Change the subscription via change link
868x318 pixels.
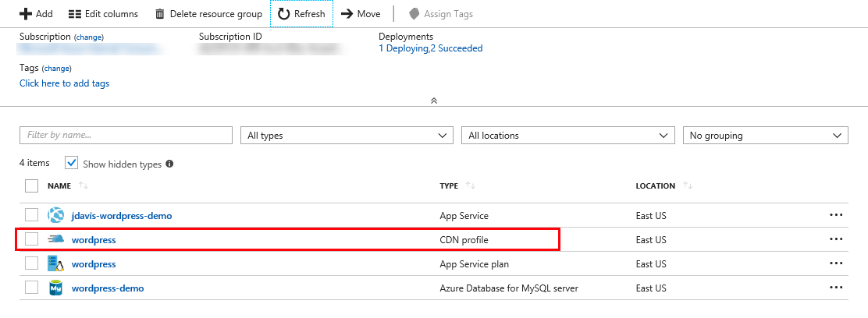[x=89, y=37]
